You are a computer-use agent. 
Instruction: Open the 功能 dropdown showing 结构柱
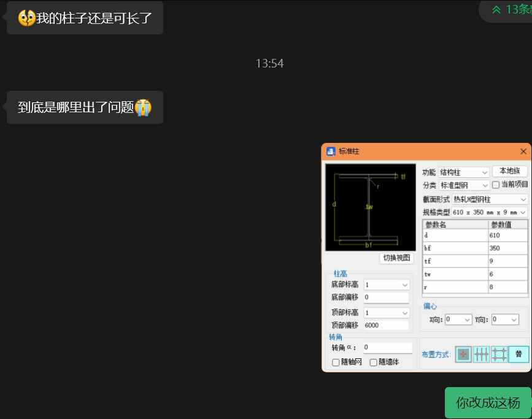[x=463, y=172]
